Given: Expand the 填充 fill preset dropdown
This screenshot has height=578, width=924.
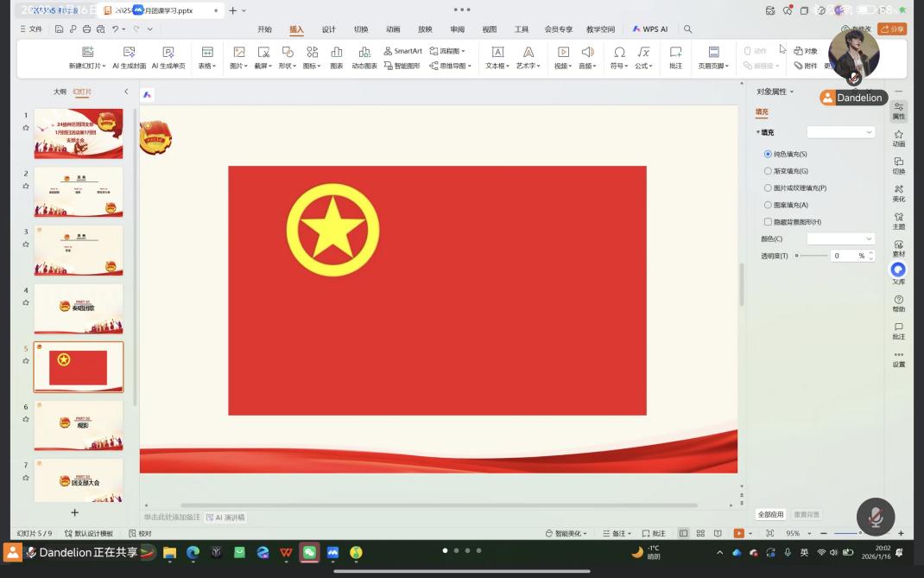Looking at the screenshot, I should pyautogui.click(x=840, y=132).
